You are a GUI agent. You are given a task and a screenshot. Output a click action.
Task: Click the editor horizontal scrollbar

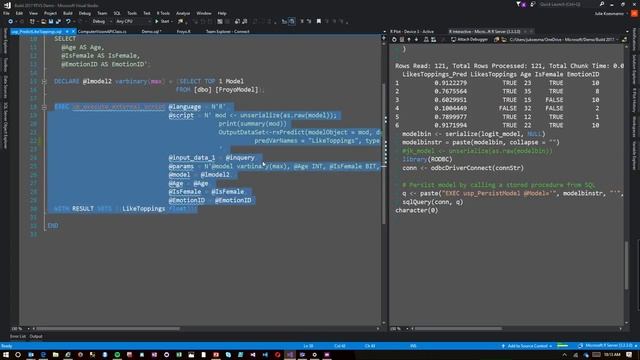pyautogui.click(x=108, y=328)
